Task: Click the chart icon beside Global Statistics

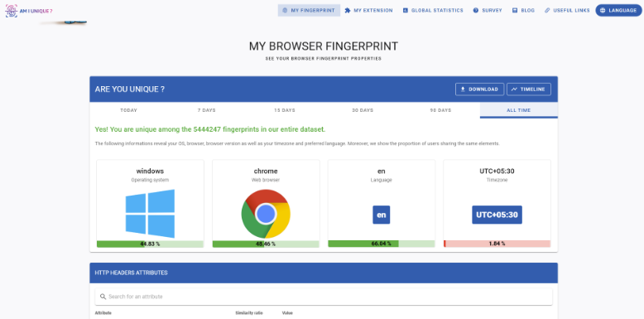Action: coord(406,10)
